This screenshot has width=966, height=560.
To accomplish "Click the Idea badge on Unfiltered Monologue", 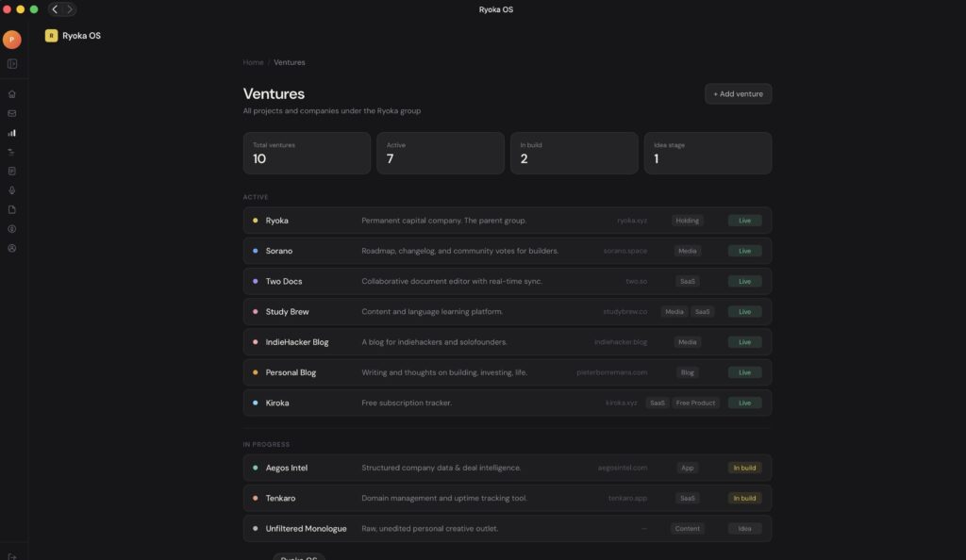I will 744,529.
